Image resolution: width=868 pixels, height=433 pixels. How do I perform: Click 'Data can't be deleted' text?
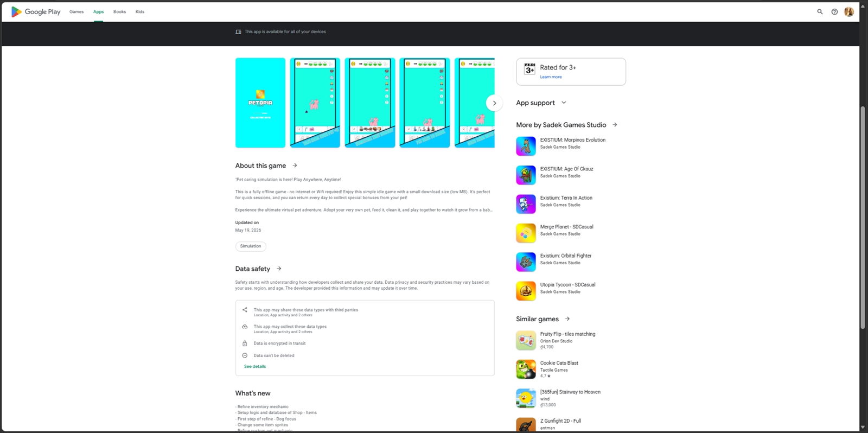coord(274,356)
